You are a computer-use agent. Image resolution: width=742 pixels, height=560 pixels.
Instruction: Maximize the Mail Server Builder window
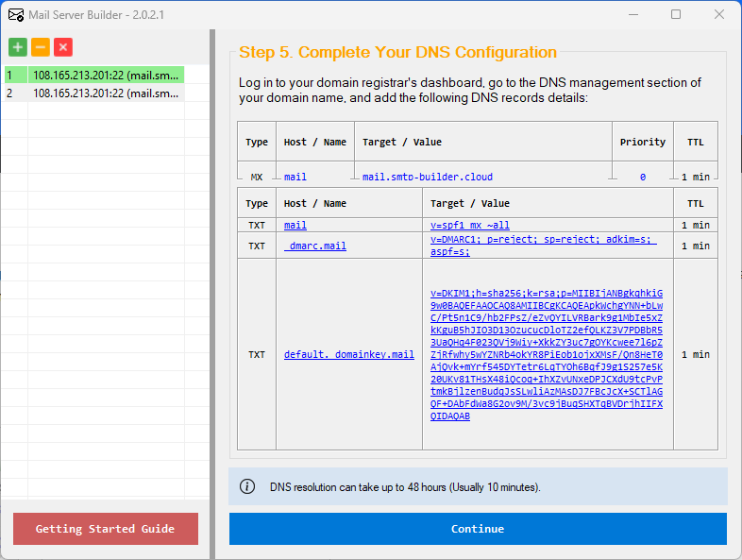coord(676,14)
